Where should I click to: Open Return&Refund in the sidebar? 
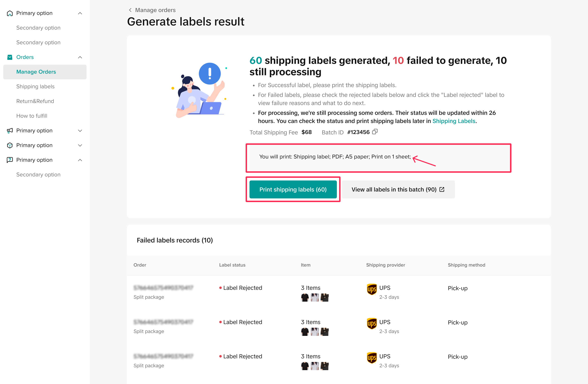pos(35,101)
